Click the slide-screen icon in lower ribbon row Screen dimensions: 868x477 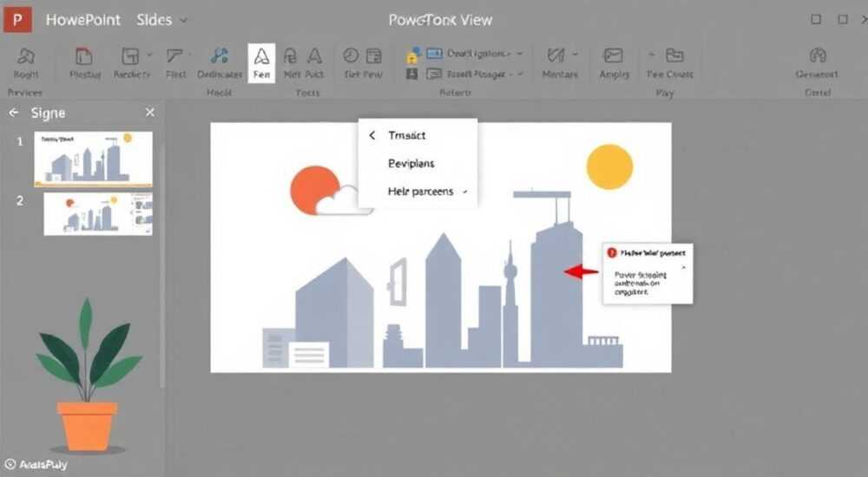pyautogui.click(x=435, y=74)
